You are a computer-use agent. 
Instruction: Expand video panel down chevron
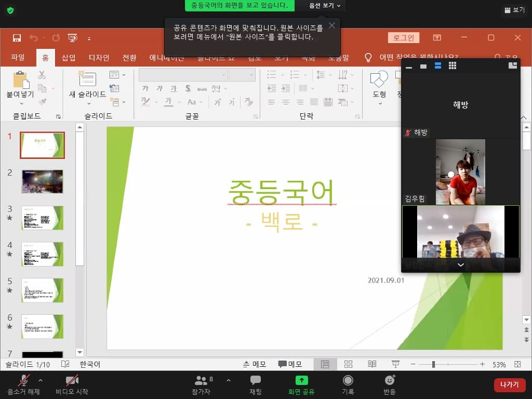point(460,265)
